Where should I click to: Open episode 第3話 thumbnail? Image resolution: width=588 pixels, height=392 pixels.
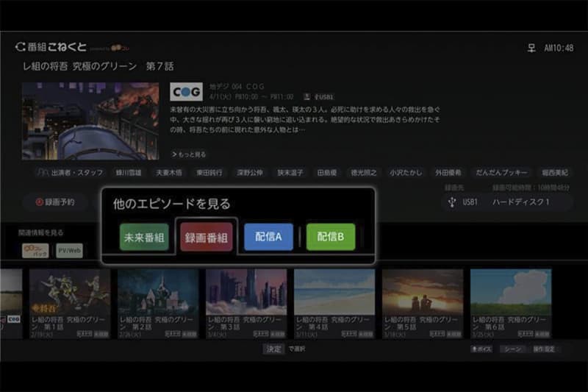pos(246,292)
